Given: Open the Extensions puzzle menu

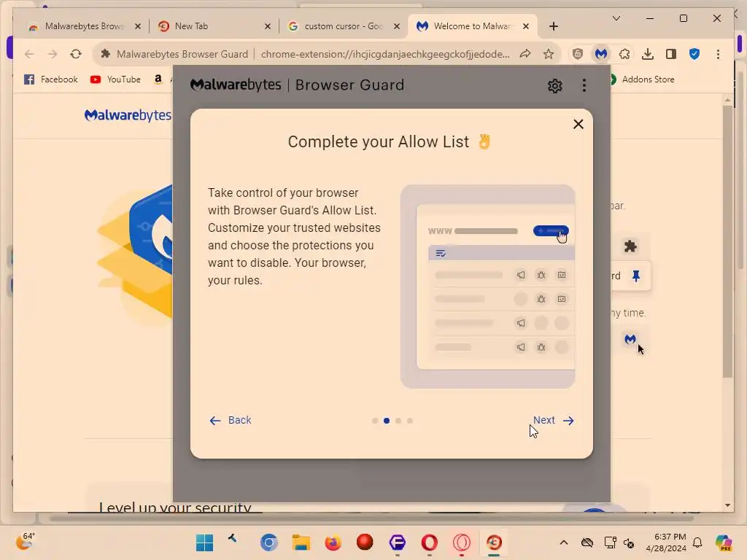Looking at the screenshot, I should point(624,54).
